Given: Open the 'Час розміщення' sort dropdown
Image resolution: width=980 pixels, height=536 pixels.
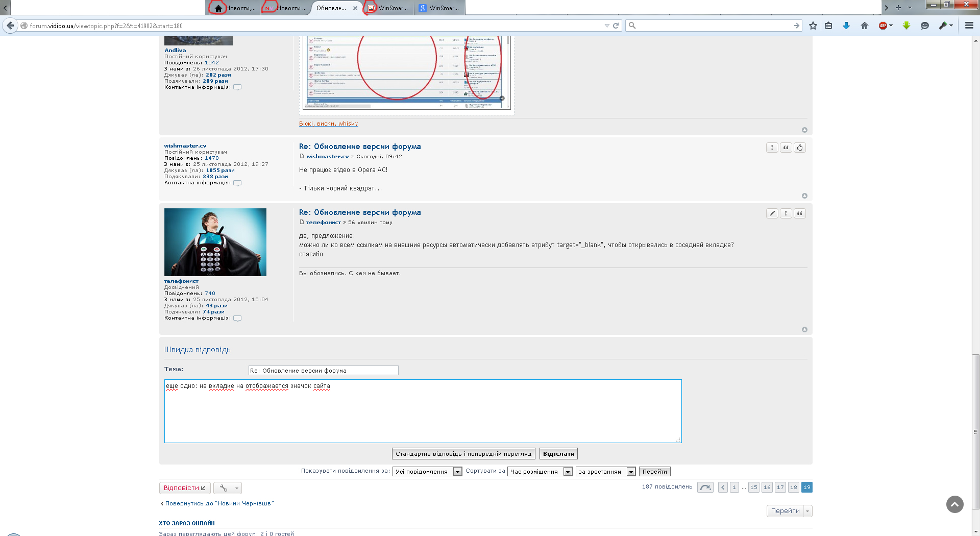Looking at the screenshot, I should [x=540, y=472].
